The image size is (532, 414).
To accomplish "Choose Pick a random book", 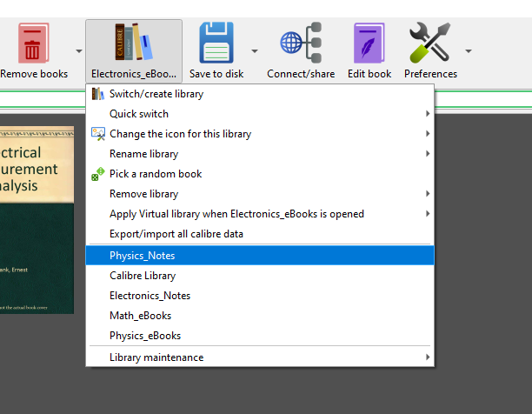I will pyautogui.click(x=260, y=174).
